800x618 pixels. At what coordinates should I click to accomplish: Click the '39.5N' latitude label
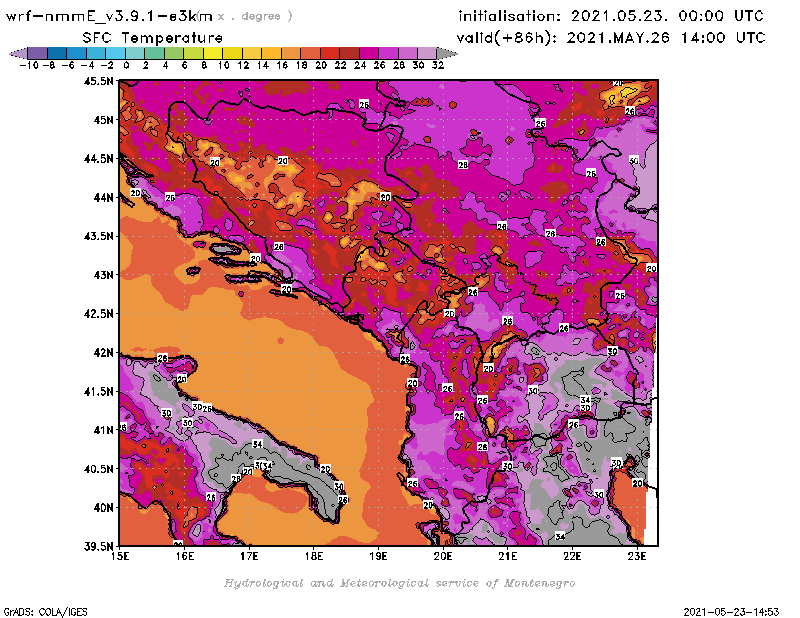(x=98, y=547)
